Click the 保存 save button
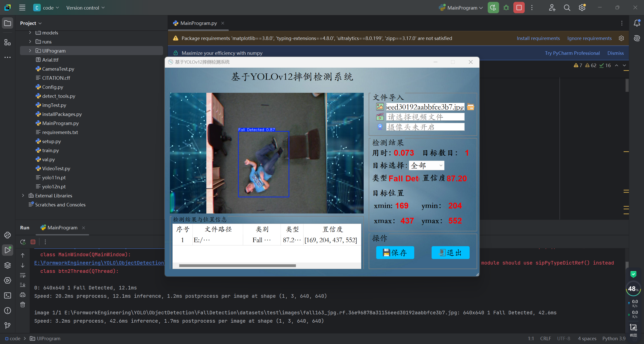Image resolution: width=644 pixels, height=344 pixels. (x=395, y=252)
